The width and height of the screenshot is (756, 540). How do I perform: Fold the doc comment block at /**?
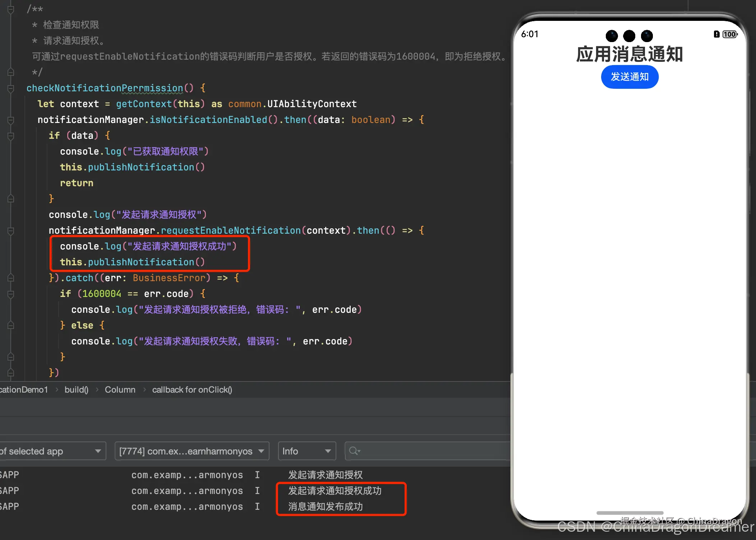11,9
